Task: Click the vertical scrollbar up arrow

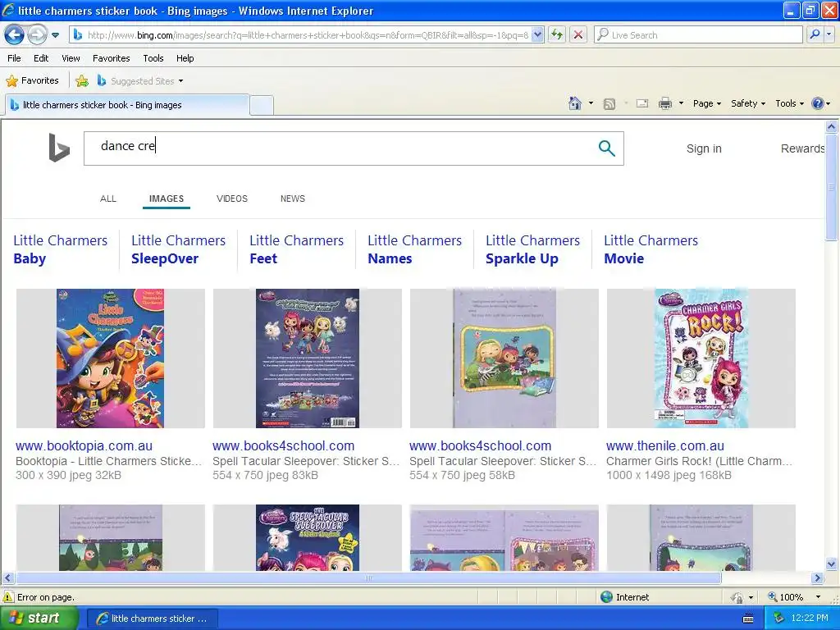Action: point(832,126)
